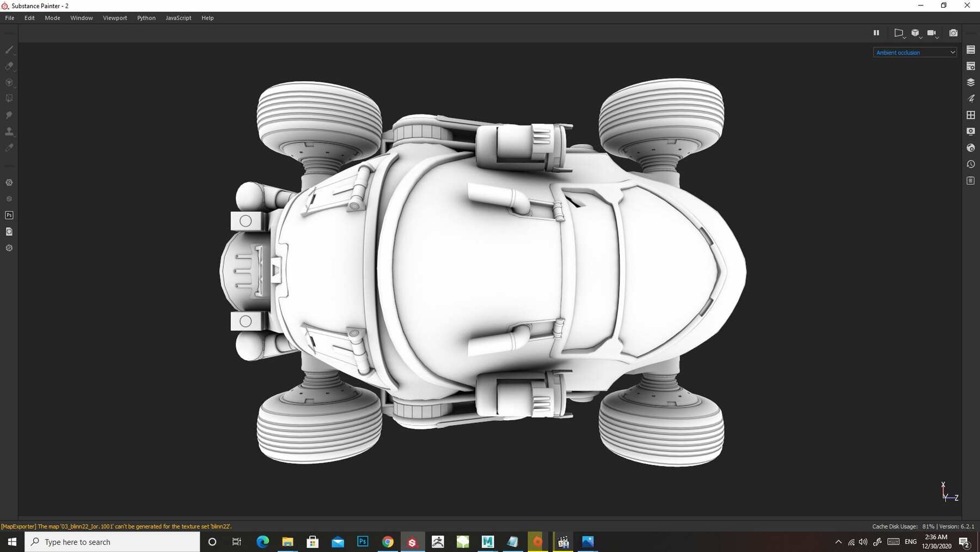Activate the Projection tool
This screenshot has height=552, width=980.
(x=9, y=82)
